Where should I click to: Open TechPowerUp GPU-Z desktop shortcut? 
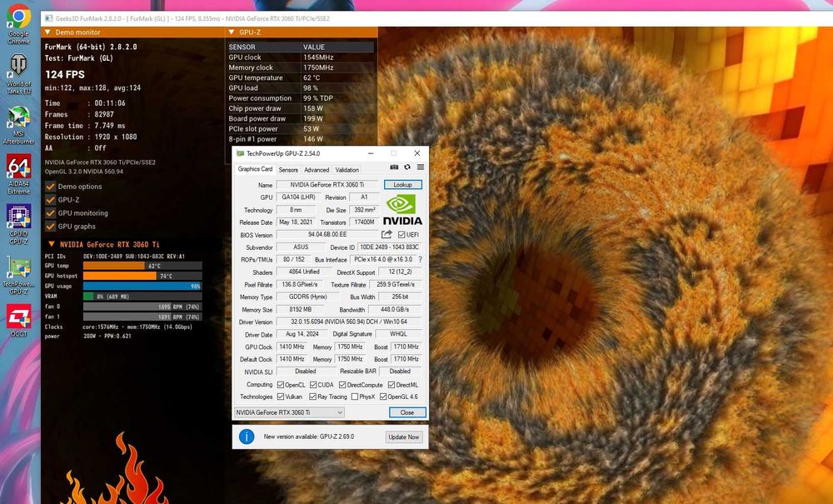[x=18, y=275]
